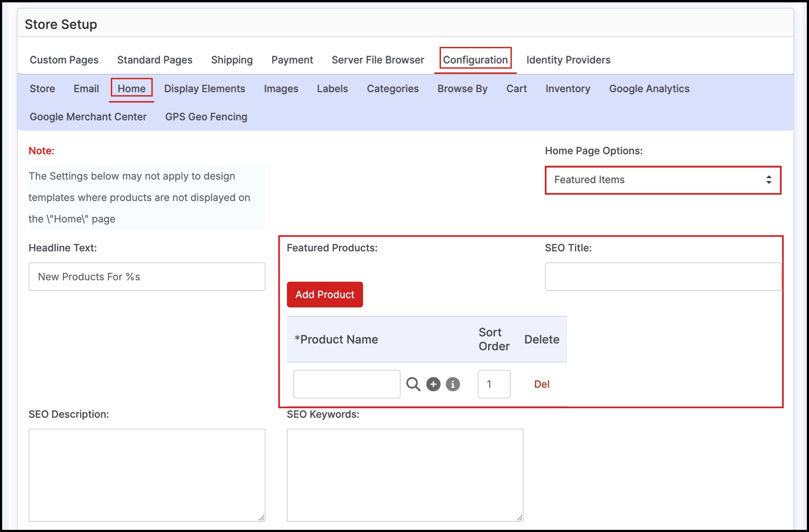Open the Home Page Options dropdown
Viewport: 809px width, 532px height.
pyautogui.click(x=663, y=180)
